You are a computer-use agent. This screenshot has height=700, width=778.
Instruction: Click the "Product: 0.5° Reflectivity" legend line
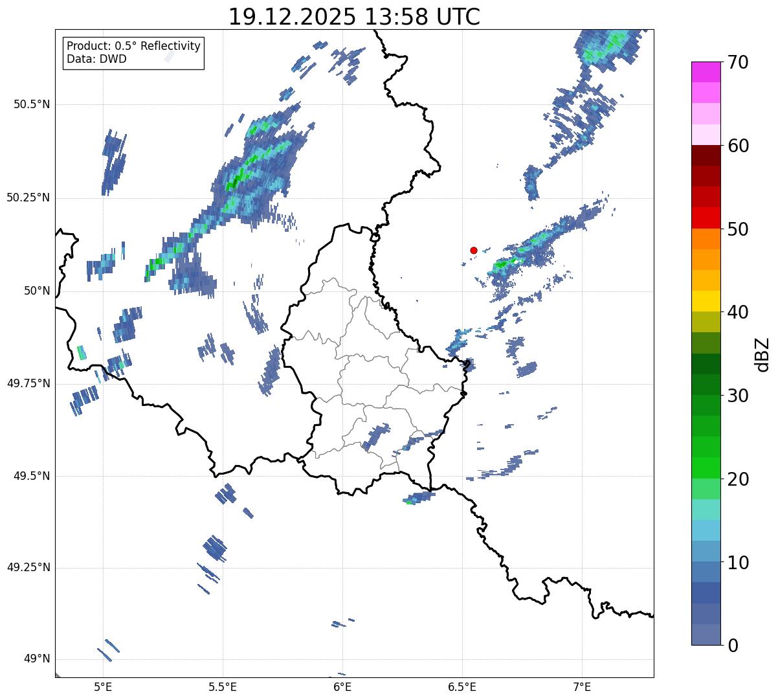click(133, 46)
